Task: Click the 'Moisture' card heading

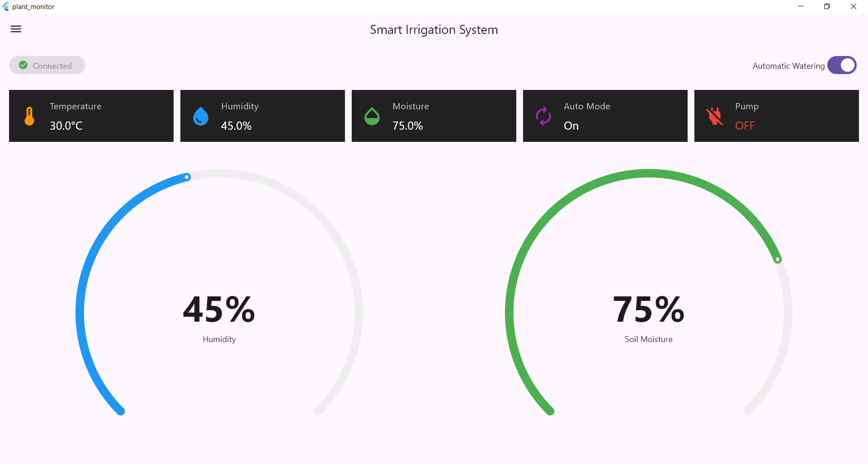Action: coord(410,106)
